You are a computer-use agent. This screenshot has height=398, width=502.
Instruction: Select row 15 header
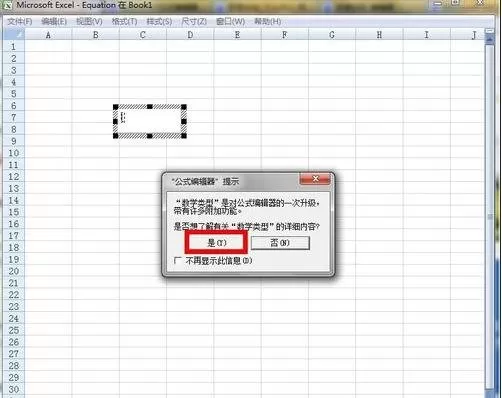coord(14,212)
